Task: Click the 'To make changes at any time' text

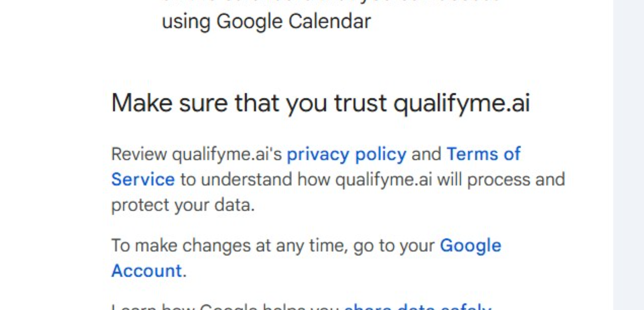Action: (229, 246)
